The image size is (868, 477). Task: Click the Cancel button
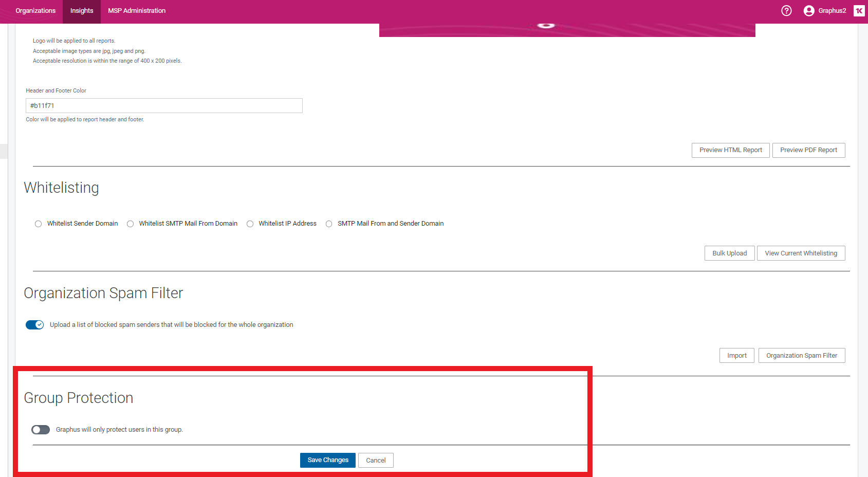click(x=376, y=461)
